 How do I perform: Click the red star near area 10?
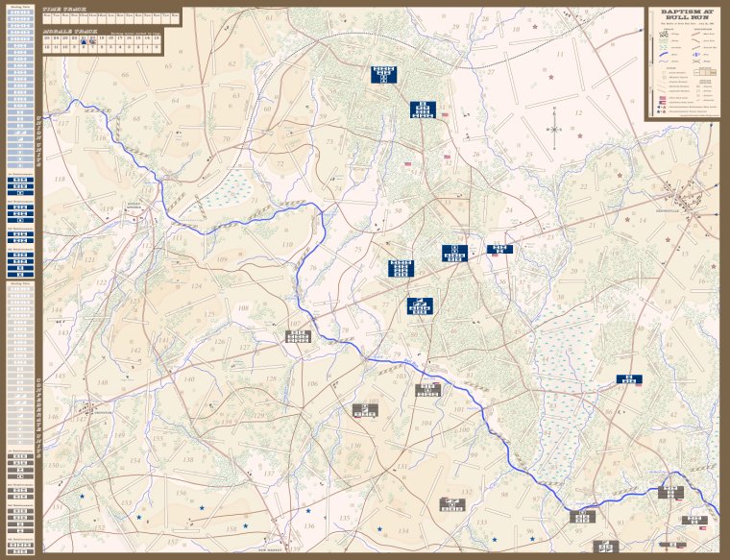click(535, 27)
